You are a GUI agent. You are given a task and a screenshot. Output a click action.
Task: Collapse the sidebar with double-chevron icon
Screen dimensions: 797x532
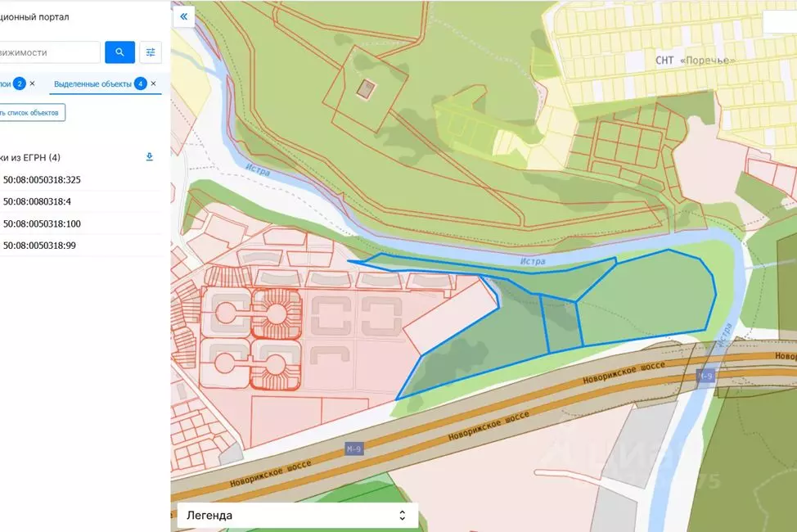[x=183, y=17]
